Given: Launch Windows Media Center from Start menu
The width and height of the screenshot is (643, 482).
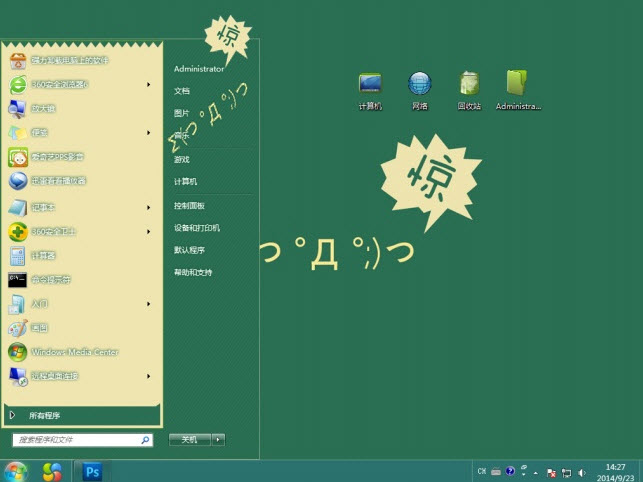Looking at the screenshot, I should pyautogui.click(x=74, y=352).
